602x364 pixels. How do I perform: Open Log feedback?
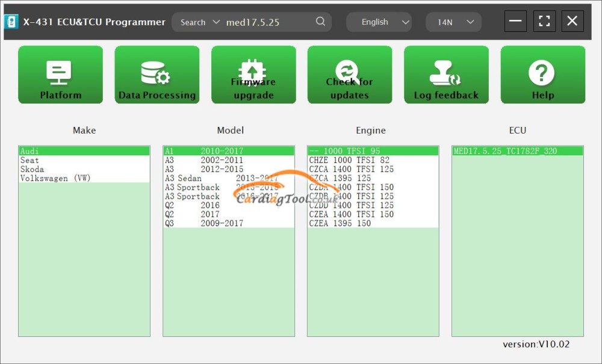pos(447,75)
